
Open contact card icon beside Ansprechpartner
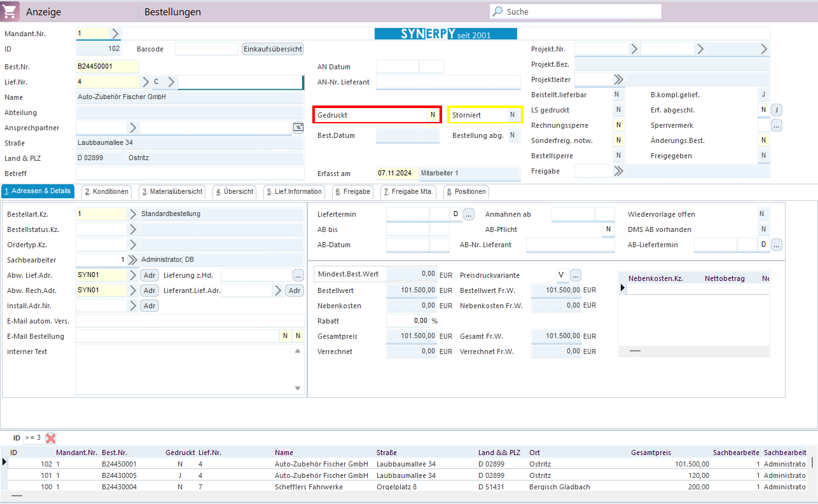coord(298,128)
